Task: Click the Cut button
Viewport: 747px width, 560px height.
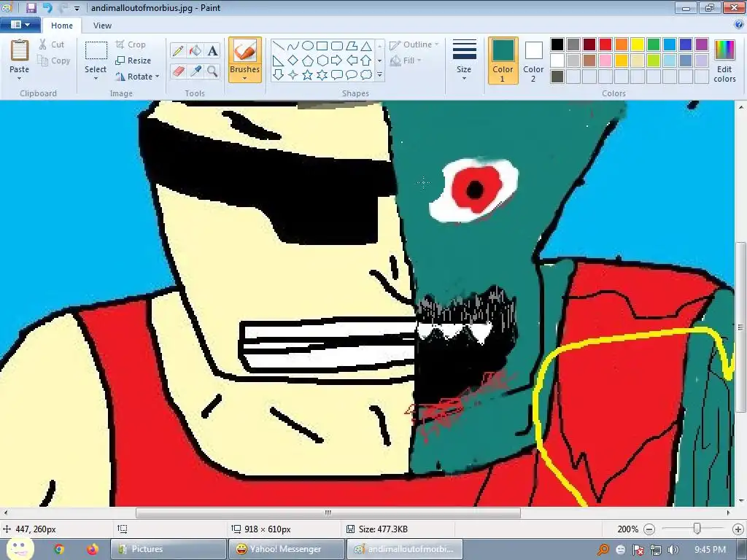Action: [52, 44]
